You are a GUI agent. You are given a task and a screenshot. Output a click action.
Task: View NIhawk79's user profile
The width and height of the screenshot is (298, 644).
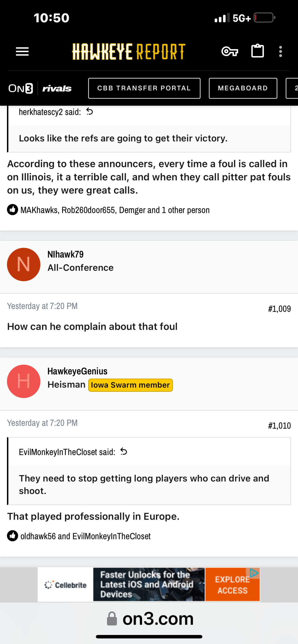pyautogui.click(x=65, y=254)
